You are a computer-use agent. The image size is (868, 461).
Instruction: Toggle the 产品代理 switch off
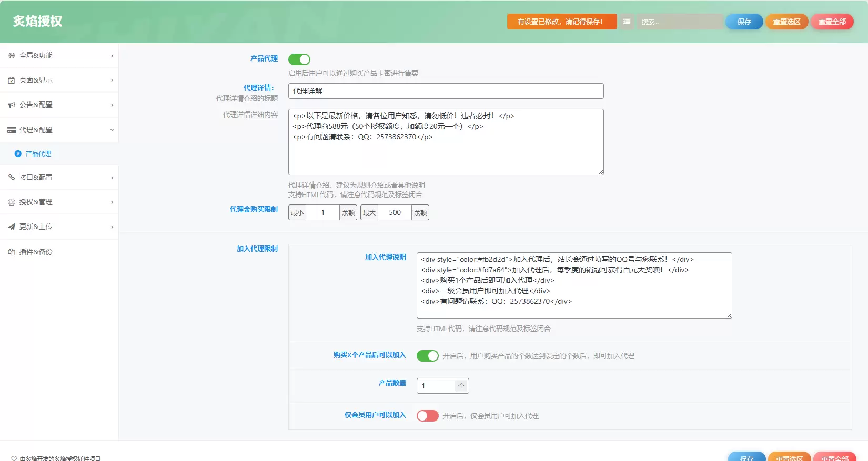tap(299, 59)
